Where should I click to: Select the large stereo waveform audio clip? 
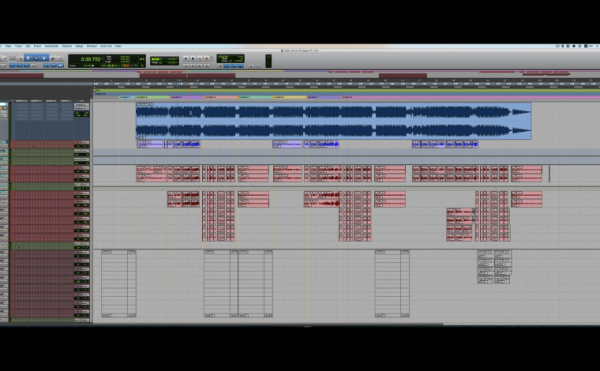coord(333,121)
